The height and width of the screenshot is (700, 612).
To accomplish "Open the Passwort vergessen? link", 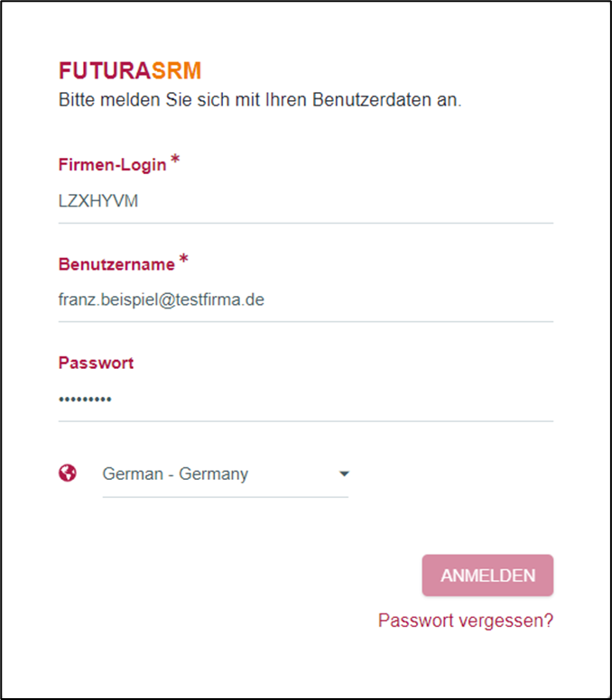I will pyautogui.click(x=465, y=621).
